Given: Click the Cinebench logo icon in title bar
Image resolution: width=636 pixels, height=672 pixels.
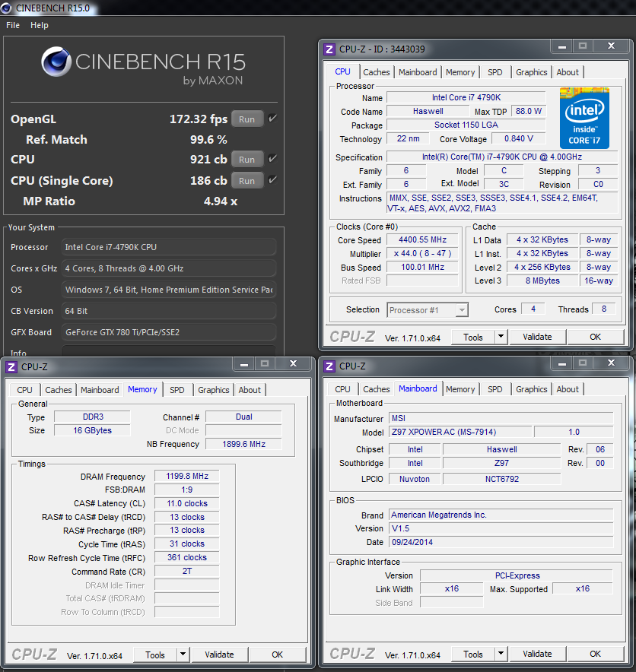Looking at the screenshot, I should (x=6, y=8).
